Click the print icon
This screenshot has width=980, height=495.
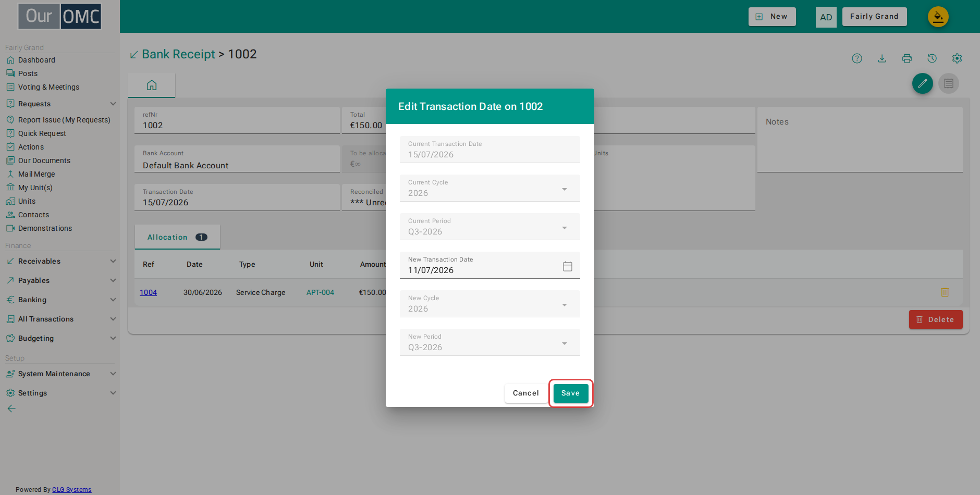[907, 58]
